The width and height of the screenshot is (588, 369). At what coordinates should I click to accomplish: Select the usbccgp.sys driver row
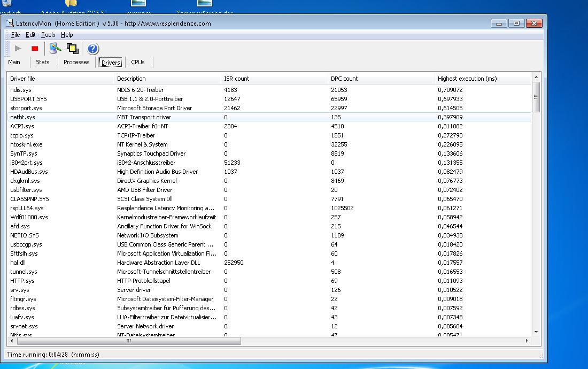269,244
